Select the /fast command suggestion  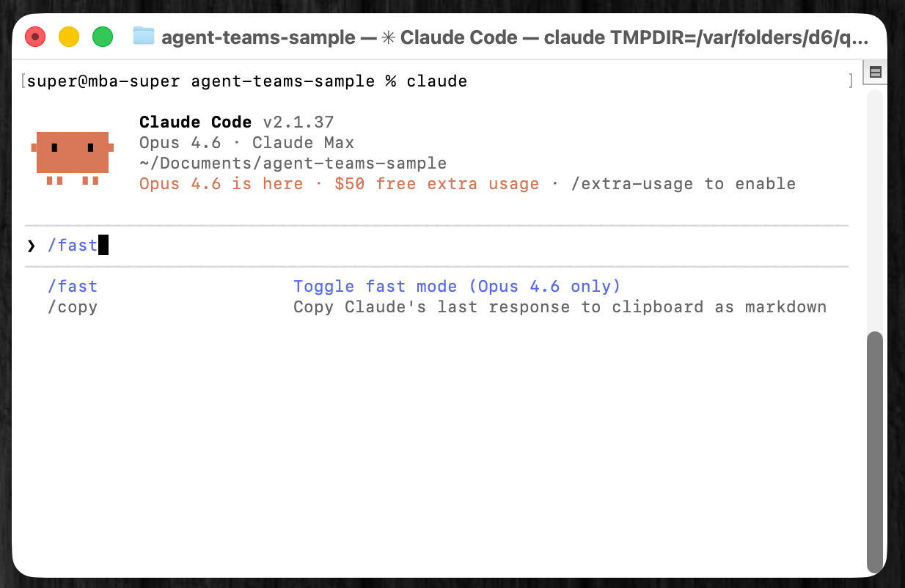pyautogui.click(x=73, y=286)
